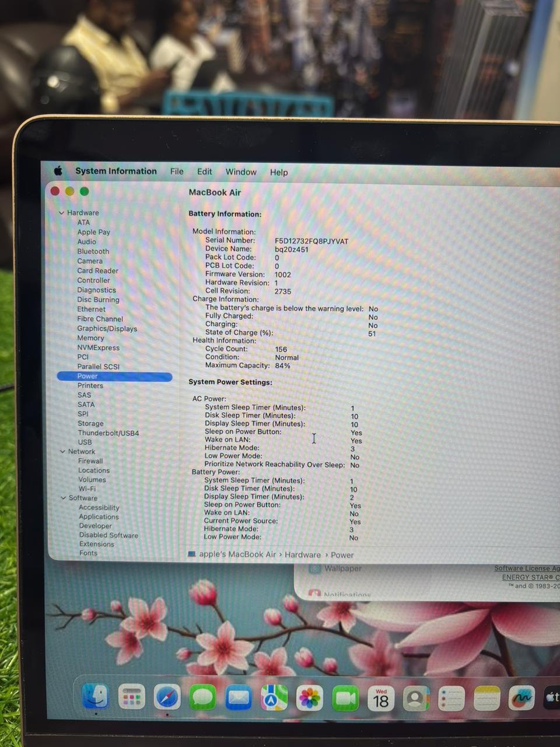Image resolution: width=560 pixels, height=747 pixels.
Task: Collapse the Hardware section in sidebar
Action: click(x=62, y=213)
